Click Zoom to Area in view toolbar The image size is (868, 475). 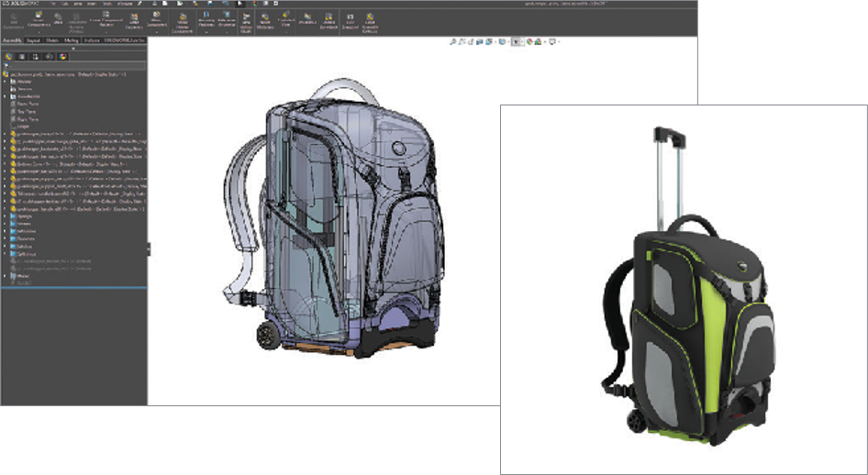click(x=462, y=41)
